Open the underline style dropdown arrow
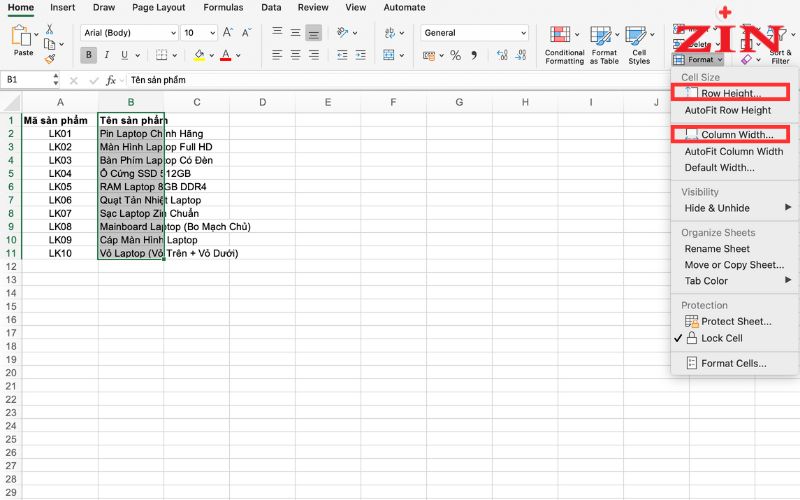Viewport: 800px width, 500px height. pyautogui.click(x=137, y=55)
